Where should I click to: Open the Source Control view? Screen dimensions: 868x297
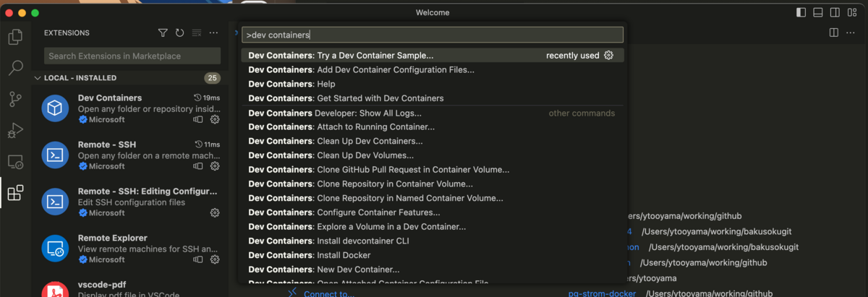coord(15,99)
